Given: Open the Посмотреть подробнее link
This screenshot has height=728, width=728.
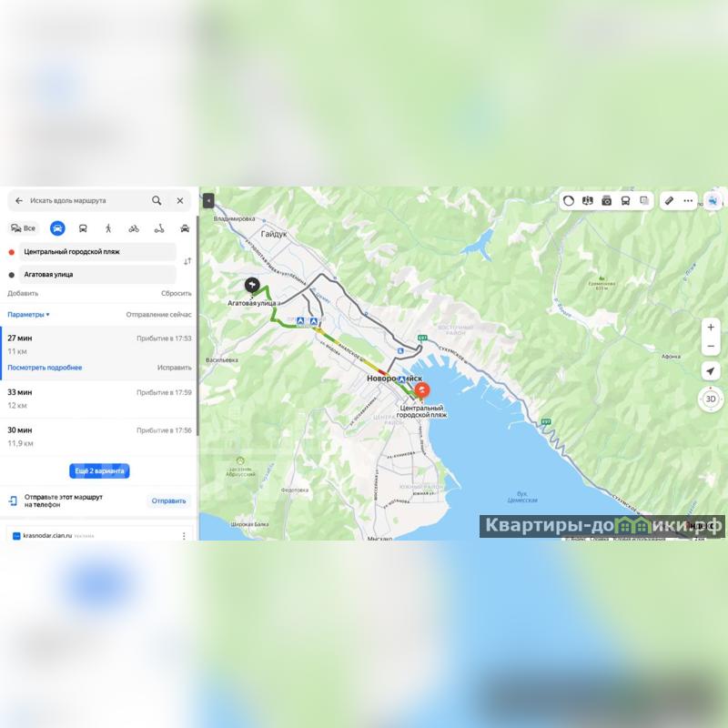Looking at the screenshot, I should click(45, 368).
